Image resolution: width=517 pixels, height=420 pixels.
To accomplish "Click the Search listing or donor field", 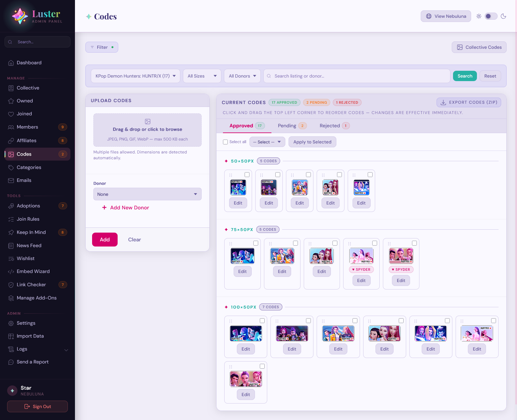I will [x=357, y=76].
